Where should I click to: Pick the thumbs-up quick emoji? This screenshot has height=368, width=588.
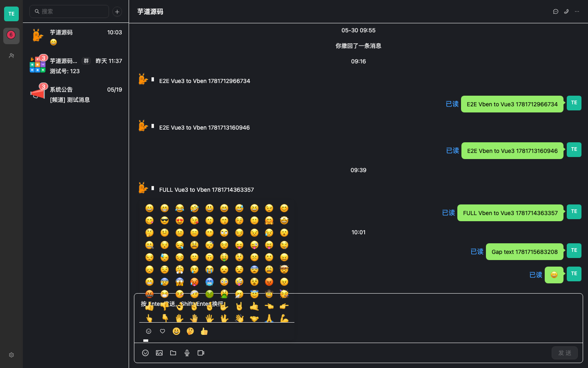[204, 331]
